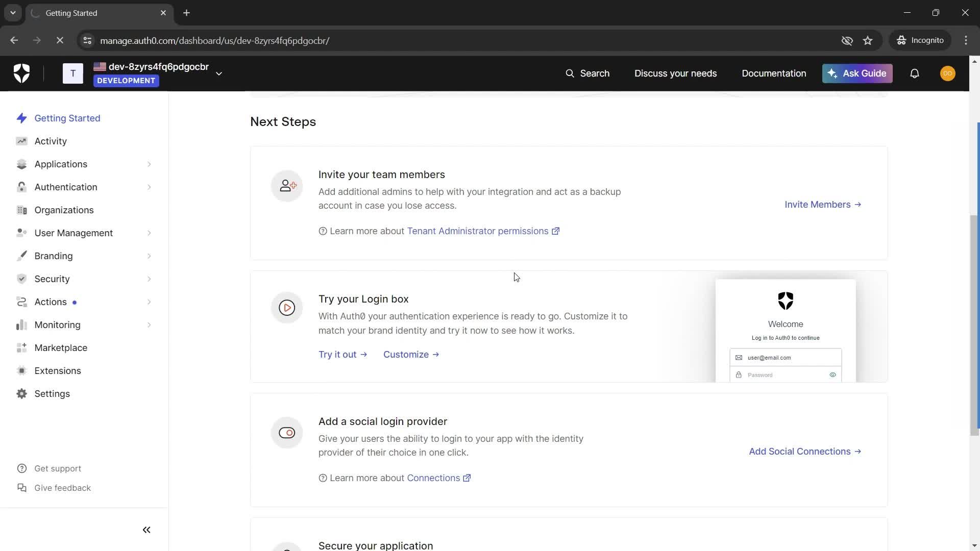The height and width of the screenshot is (551, 980).
Task: Open the tab search dropdown arrow
Action: click(13, 13)
